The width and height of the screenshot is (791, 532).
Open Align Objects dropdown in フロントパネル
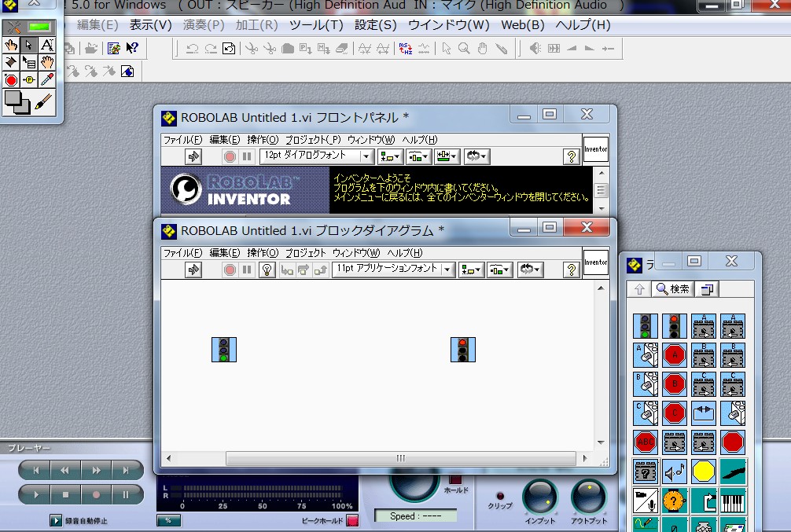coord(390,157)
